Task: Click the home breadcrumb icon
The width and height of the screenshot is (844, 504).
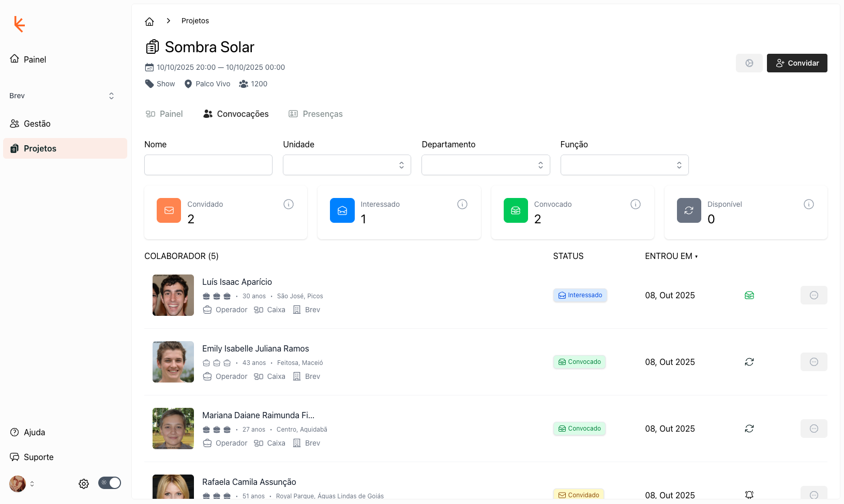Action: (x=149, y=21)
